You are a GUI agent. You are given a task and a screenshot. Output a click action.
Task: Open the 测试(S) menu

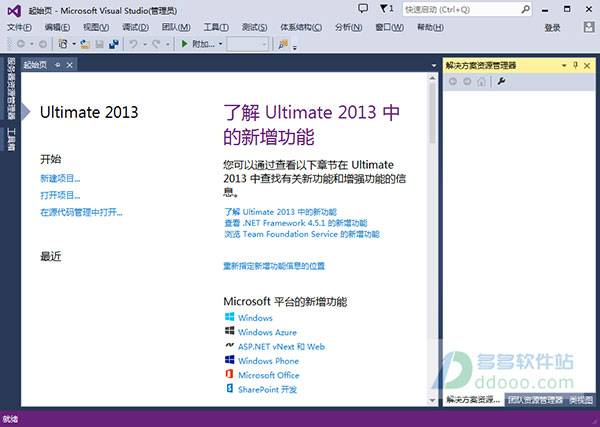pos(254,27)
